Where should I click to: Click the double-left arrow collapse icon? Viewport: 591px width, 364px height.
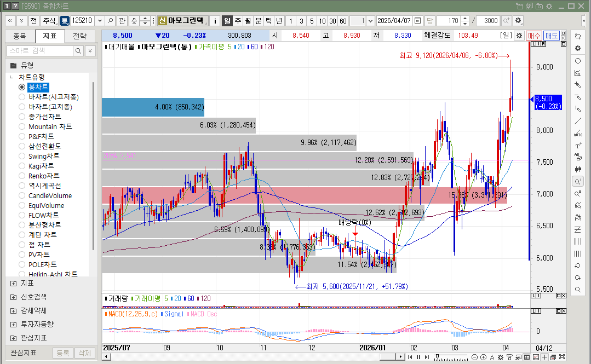10,21
